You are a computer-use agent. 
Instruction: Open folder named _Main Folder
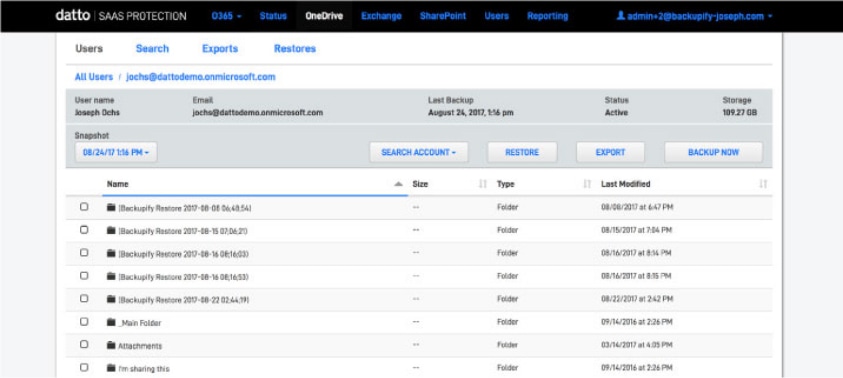click(x=140, y=323)
